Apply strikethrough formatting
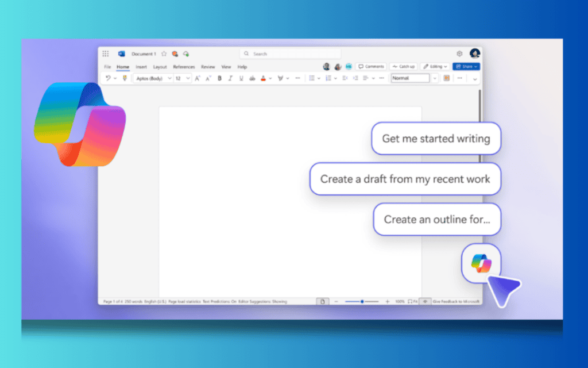 point(252,78)
